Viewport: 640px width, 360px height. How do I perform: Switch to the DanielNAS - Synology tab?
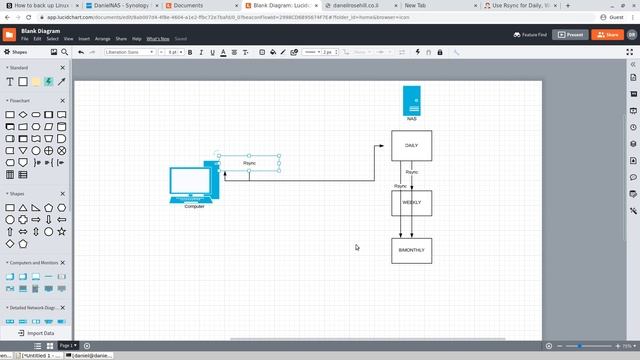click(121, 6)
